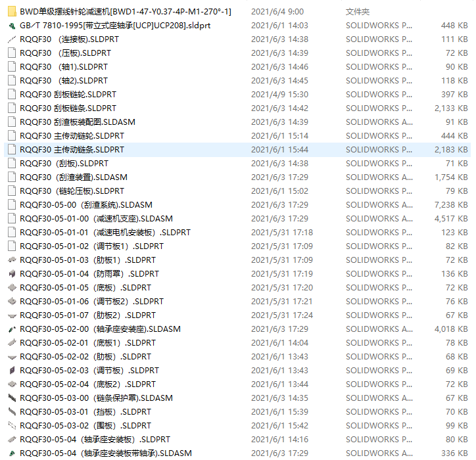This screenshot has width=476, height=460.
Task: Click the thumbnail icon for 肋板1 part
Action: 12,260
